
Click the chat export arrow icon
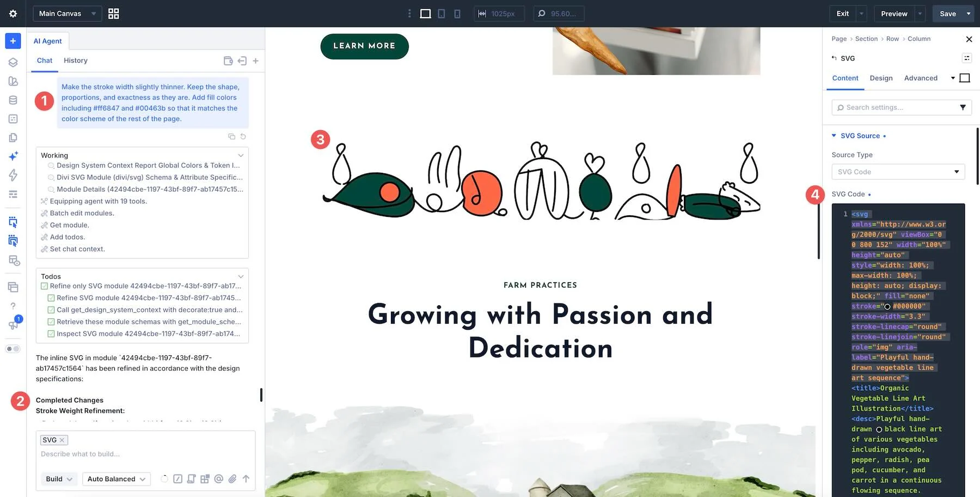[x=242, y=61]
